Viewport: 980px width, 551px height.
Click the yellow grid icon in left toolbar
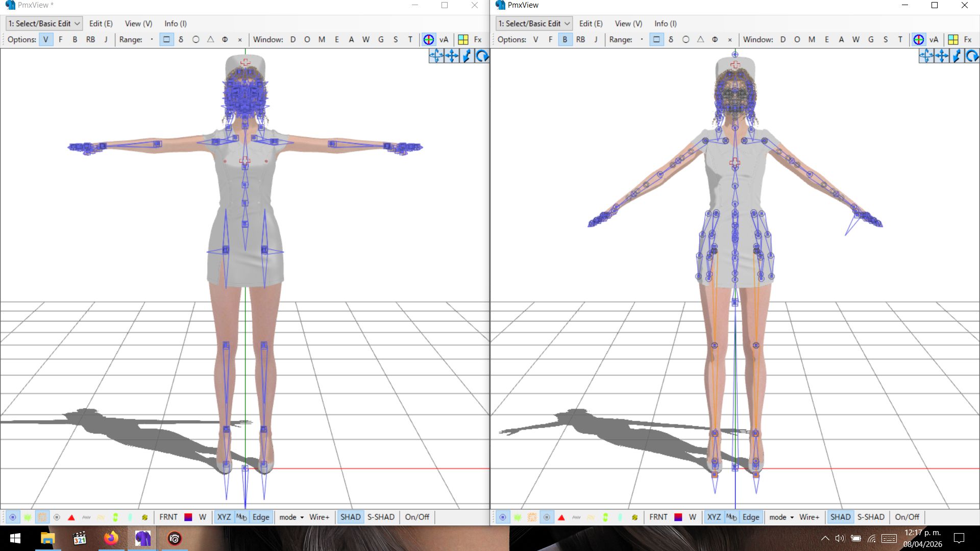(x=463, y=39)
